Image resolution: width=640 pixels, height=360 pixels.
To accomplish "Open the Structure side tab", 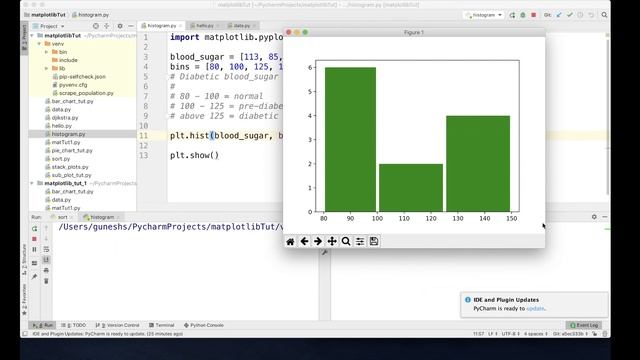I will [24, 259].
